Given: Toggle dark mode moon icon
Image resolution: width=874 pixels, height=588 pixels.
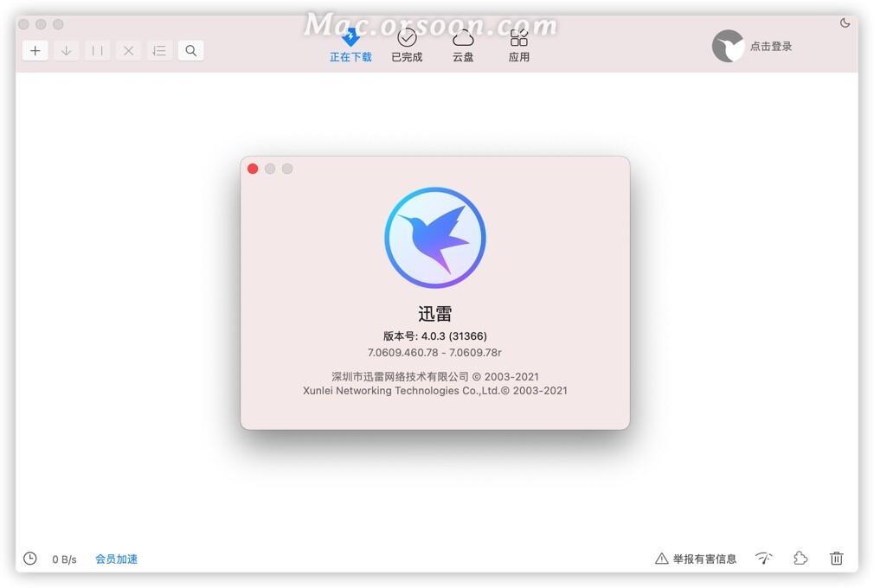Looking at the screenshot, I should point(845,22).
